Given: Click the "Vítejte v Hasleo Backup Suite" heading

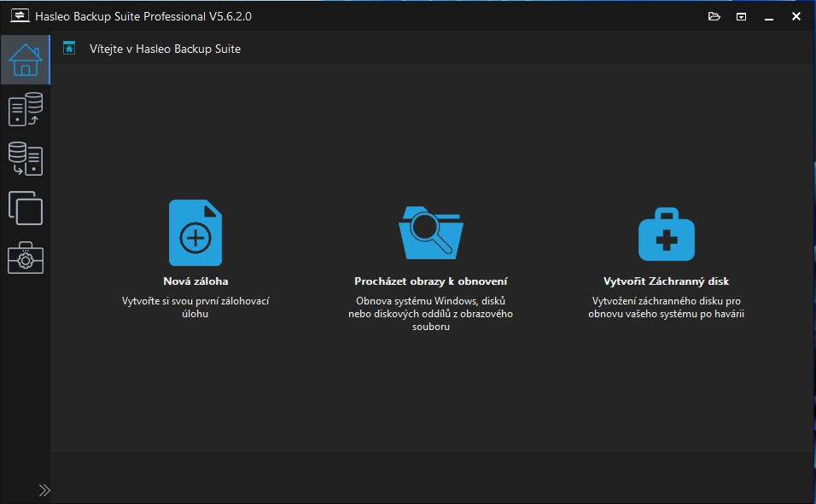Looking at the screenshot, I should 165,49.
